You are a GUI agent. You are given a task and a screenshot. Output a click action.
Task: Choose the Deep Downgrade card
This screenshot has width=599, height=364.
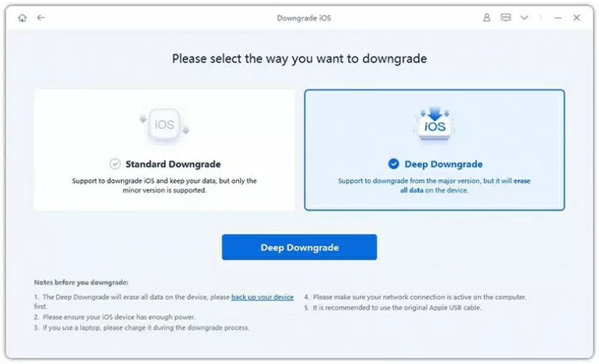tap(434, 150)
